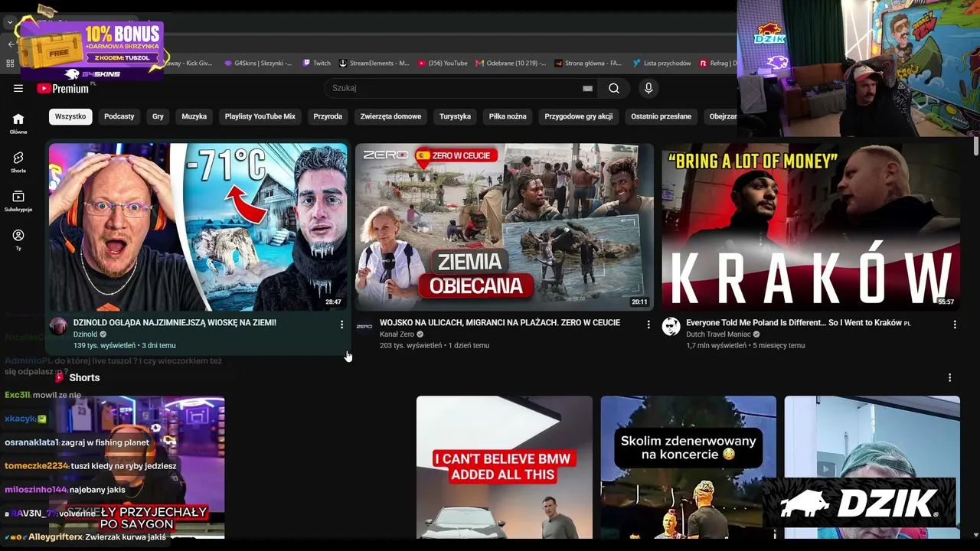Select the Podcasty filter chip

point(119,116)
